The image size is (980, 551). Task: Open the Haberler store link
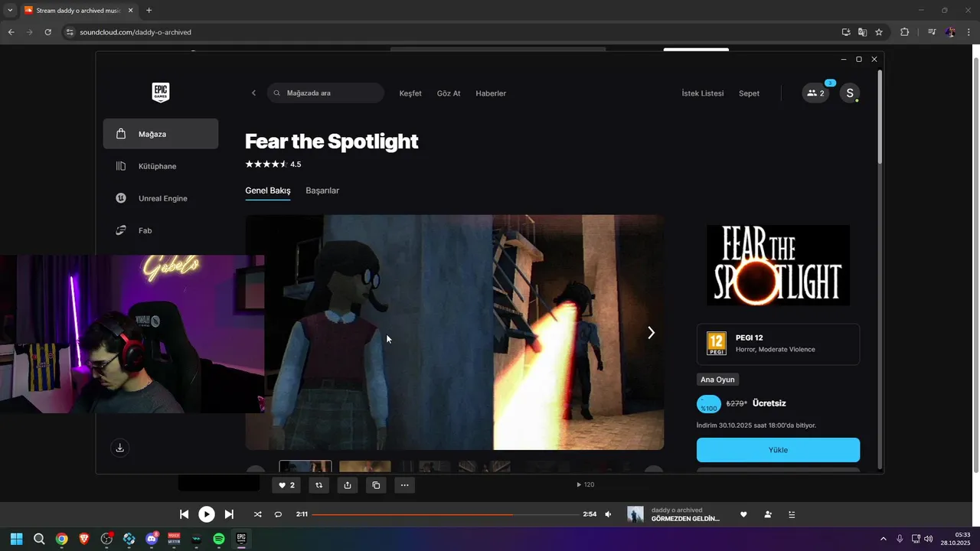pos(491,93)
